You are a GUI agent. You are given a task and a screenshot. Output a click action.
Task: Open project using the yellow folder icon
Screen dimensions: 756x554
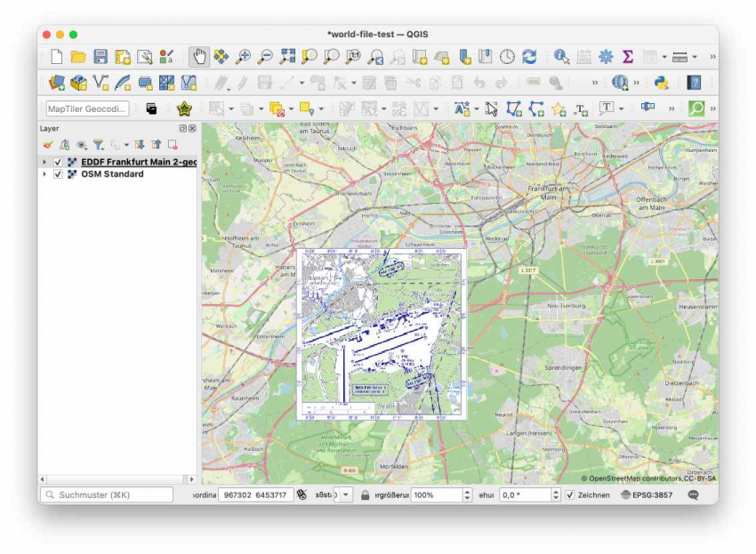click(x=77, y=57)
